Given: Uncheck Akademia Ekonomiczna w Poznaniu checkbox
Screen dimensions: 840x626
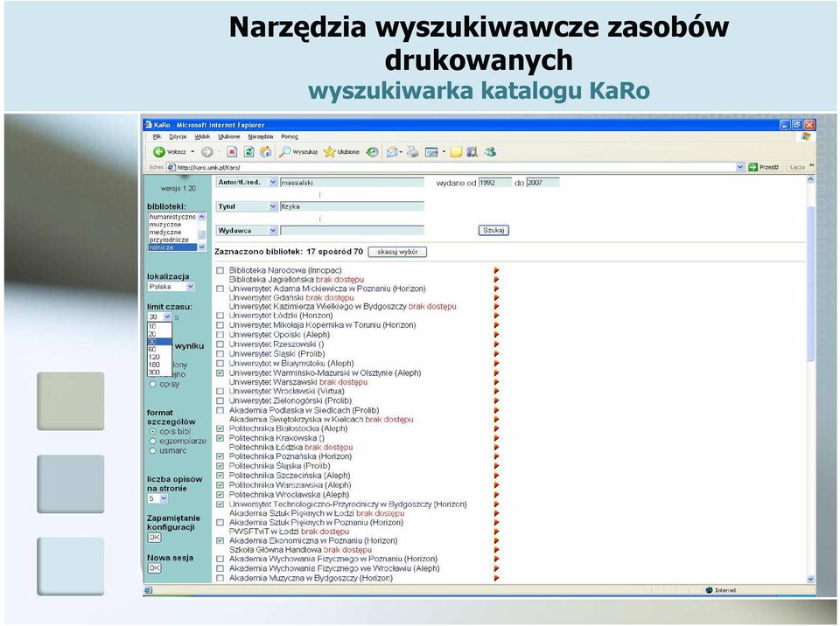Looking at the screenshot, I should click(x=220, y=541).
